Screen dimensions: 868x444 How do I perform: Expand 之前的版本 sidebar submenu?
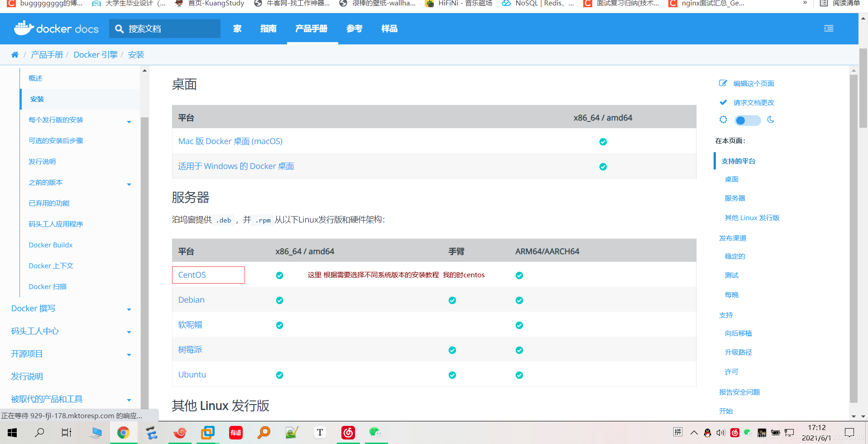[129, 184]
